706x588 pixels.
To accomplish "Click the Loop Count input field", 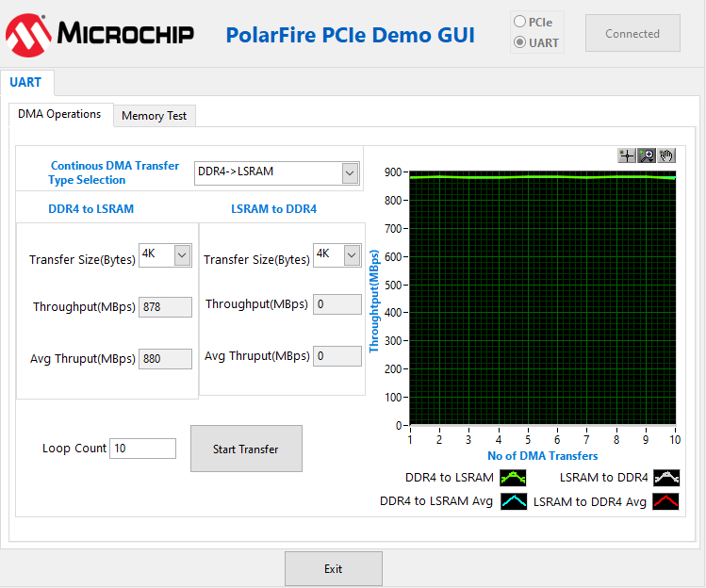I will (x=142, y=449).
